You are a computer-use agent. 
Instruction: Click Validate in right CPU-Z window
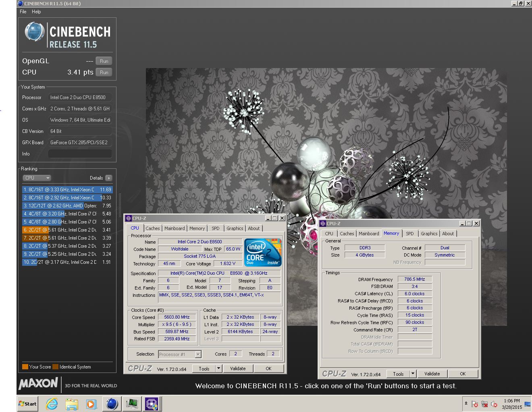(x=432, y=374)
